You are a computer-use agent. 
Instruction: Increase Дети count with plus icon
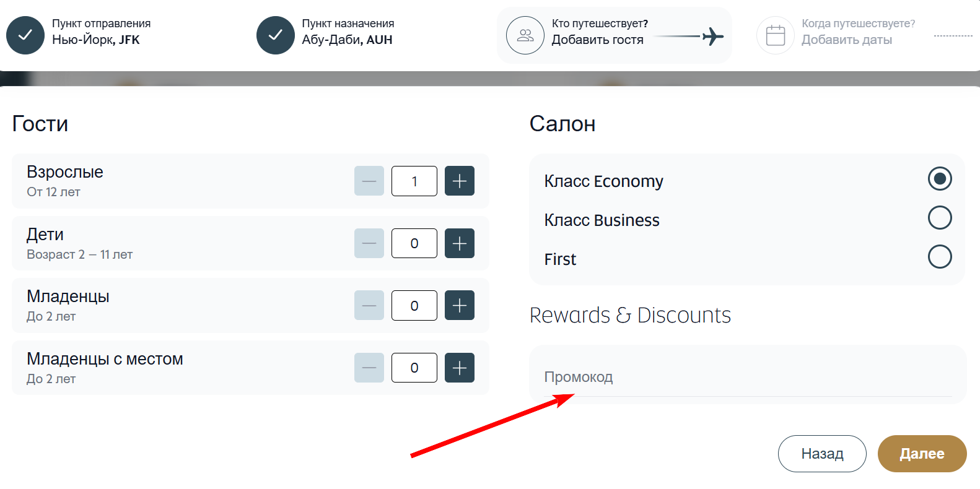459,243
